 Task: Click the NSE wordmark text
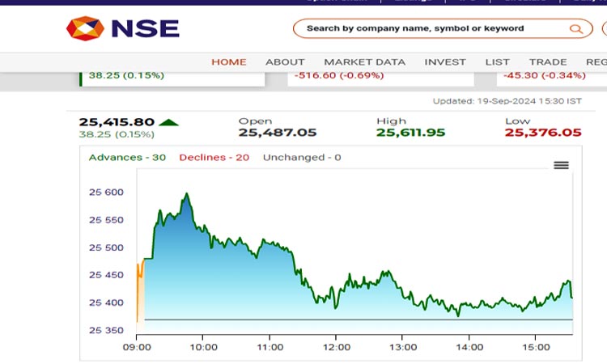146,28
